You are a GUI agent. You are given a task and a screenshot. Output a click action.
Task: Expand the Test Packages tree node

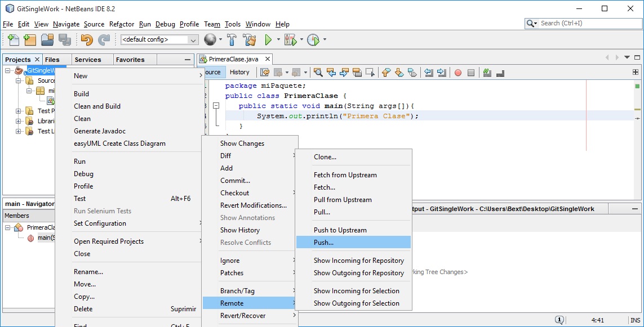[x=18, y=111]
